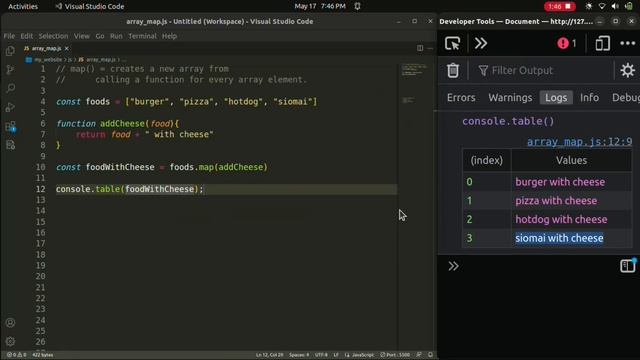Open the bottom activity bar icon under Extensions
The height and width of the screenshot is (360, 640).
10,145
